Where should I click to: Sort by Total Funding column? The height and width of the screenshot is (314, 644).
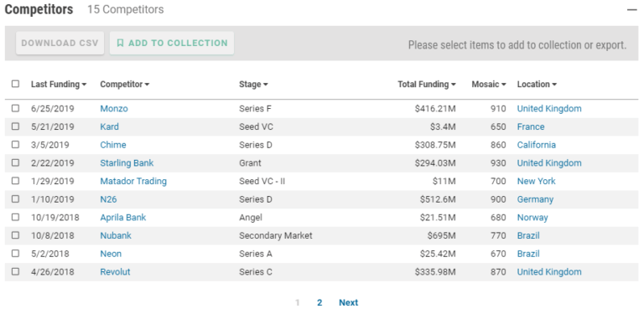(427, 85)
